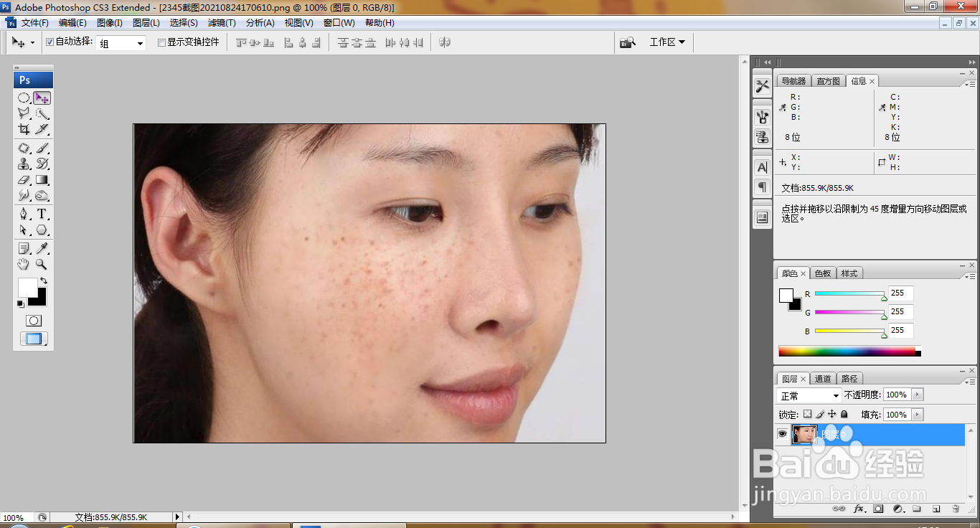Select the Eraser tool

click(24, 179)
